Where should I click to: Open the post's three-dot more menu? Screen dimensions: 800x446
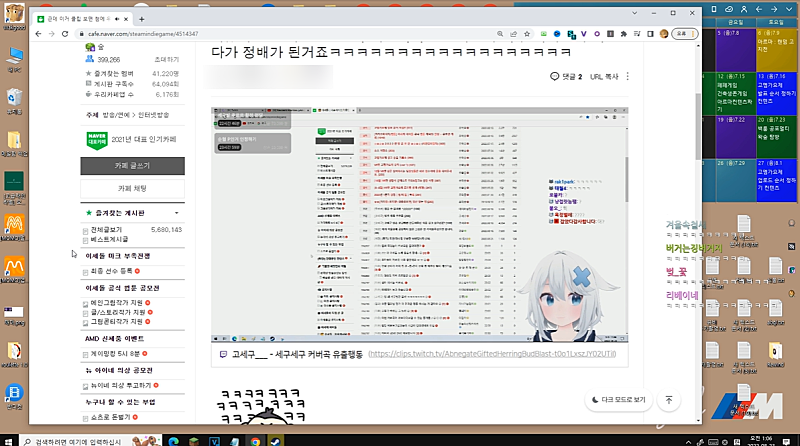click(628, 76)
